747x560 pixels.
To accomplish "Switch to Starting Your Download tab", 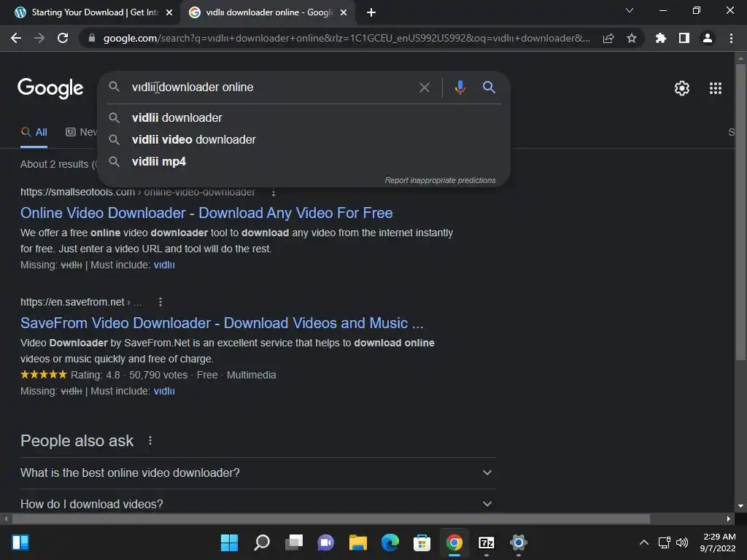I will tap(90, 12).
